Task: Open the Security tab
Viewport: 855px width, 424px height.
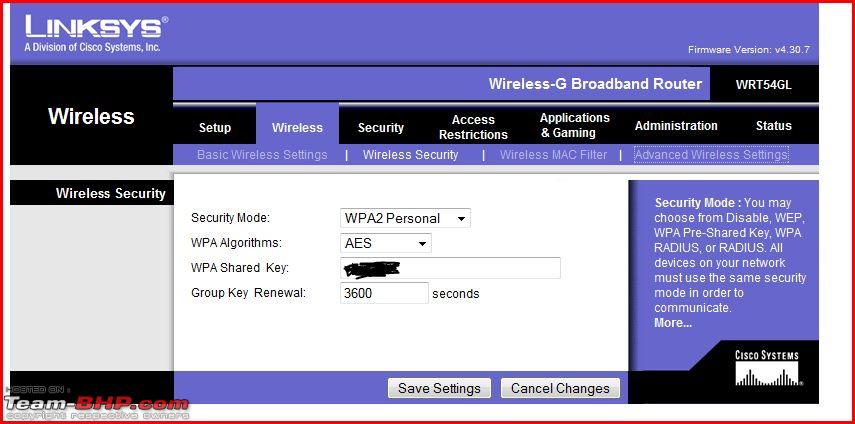Action: click(x=381, y=128)
